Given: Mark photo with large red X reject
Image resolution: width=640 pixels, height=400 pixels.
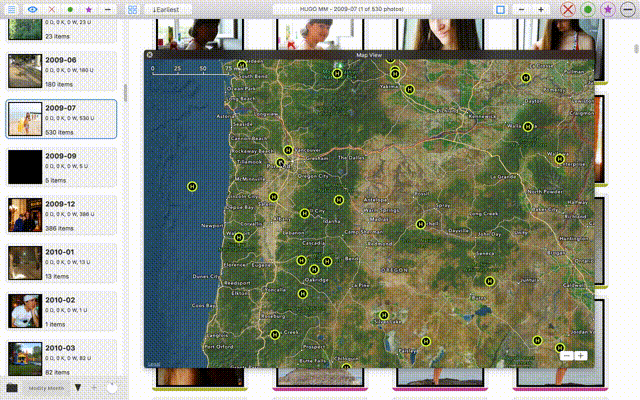Looking at the screenshot, I should point(568,9).
